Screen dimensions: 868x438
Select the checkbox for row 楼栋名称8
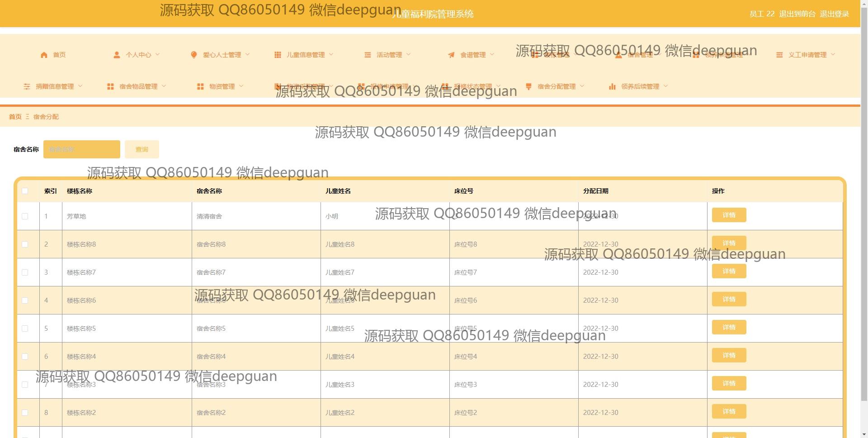(25, 244)
